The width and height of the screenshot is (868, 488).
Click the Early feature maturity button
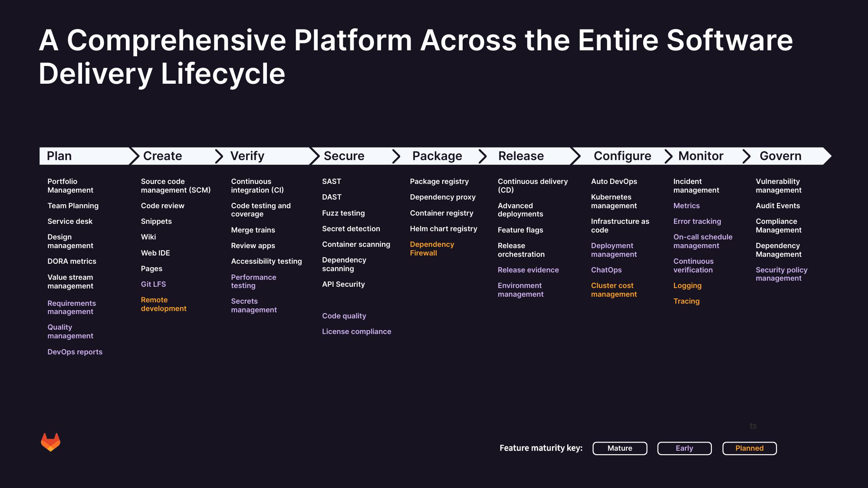(684, 448)
